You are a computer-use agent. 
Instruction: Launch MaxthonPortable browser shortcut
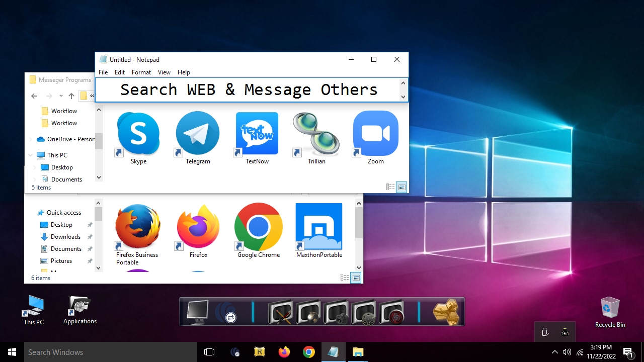point(319,227)
